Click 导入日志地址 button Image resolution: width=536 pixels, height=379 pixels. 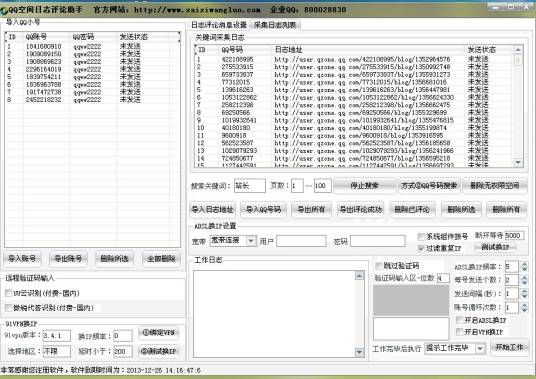(212, 209)
